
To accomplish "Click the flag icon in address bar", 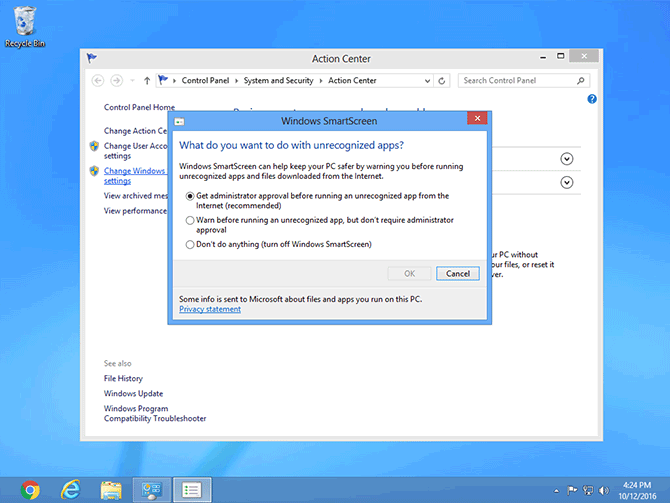I will click(163, 80).
